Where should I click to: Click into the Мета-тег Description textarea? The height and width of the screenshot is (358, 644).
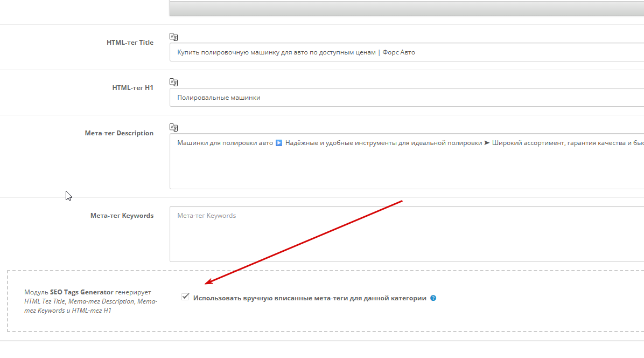coord(407,161)
